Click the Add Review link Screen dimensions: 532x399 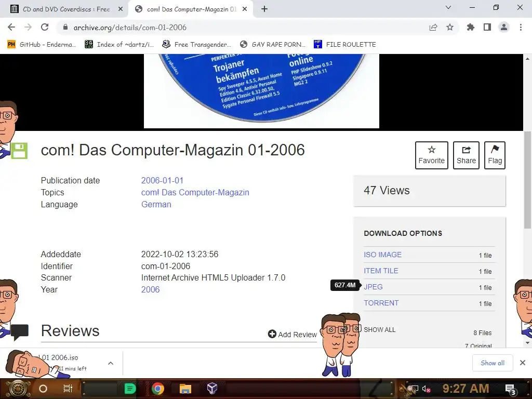[292, 334]
